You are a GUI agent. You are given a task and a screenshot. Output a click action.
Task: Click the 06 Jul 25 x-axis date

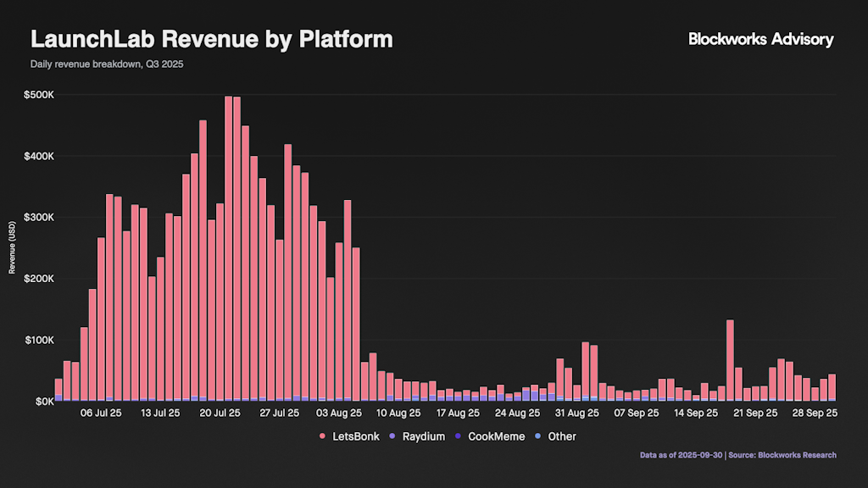click(102, 413)
